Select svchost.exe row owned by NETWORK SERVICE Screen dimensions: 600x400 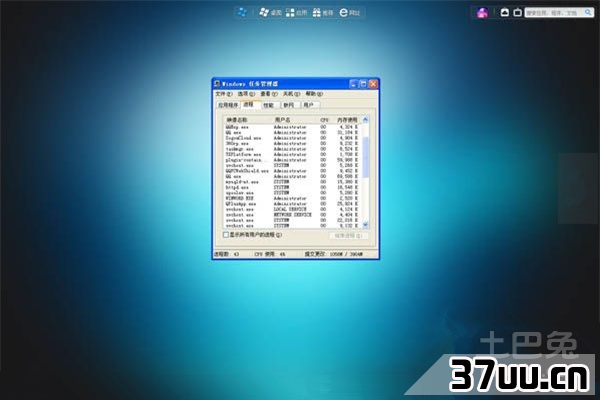[293, 215]
